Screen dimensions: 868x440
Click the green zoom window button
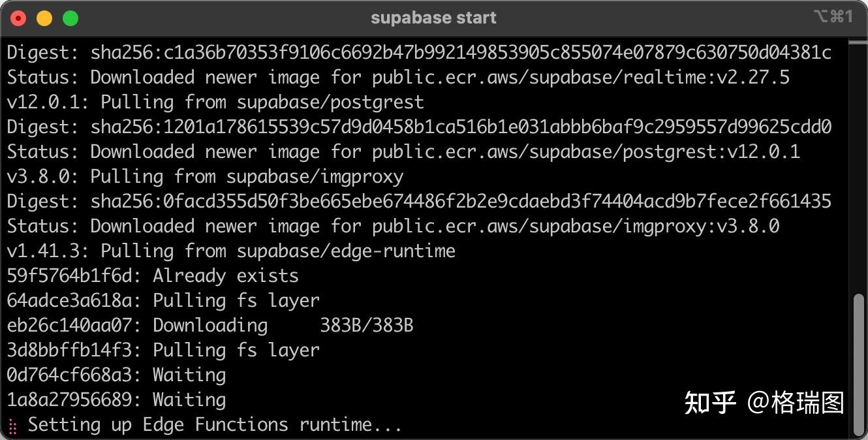pos(70,18)
